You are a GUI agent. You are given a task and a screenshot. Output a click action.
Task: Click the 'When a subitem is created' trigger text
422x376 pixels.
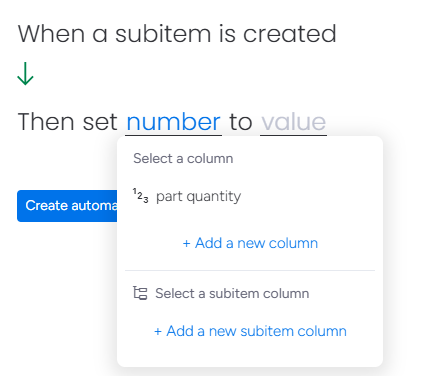177,34
